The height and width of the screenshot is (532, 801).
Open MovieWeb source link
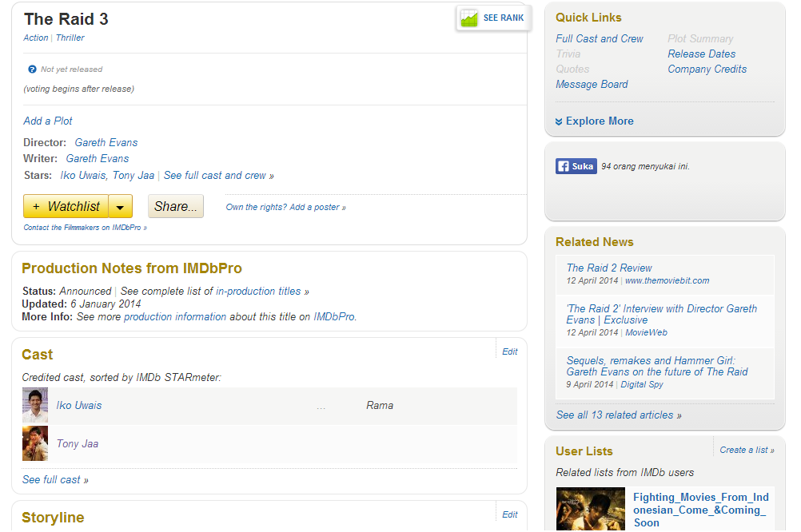(x=646, y=333)
